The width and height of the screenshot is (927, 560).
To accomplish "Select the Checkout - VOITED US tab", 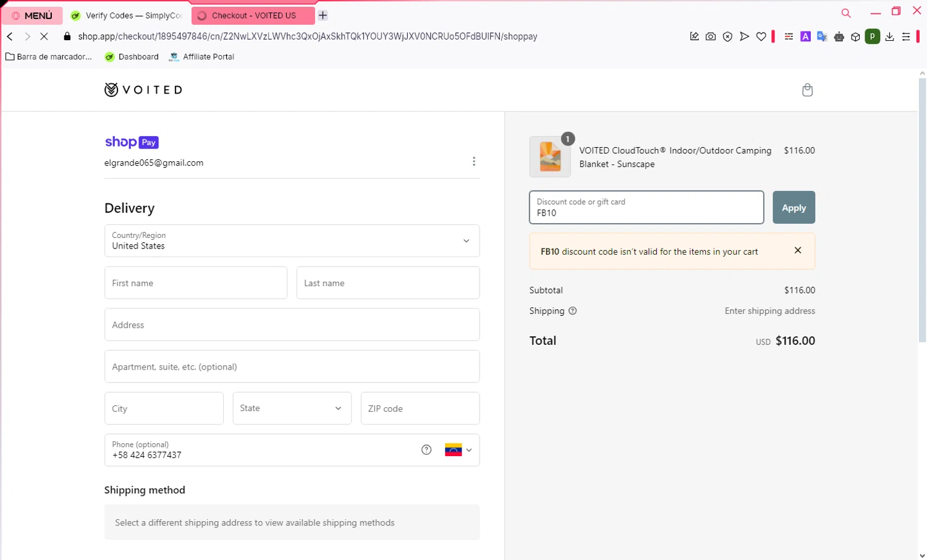I will 253,15.
